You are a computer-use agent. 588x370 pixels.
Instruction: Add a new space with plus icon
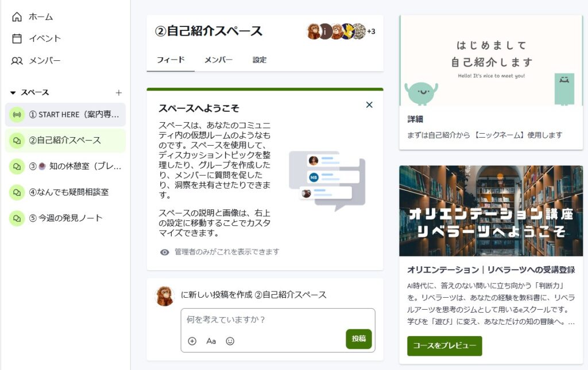pos(119,92)
